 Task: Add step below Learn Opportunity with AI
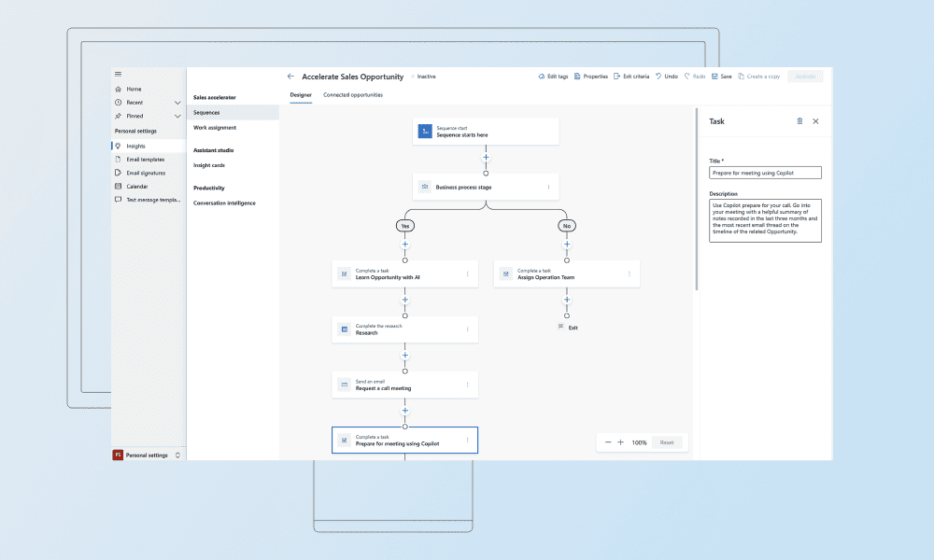pyautogui.click(x=405, y=300)
